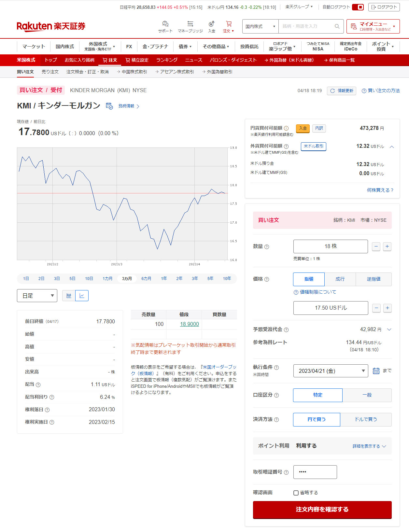Expand point usage details (詳細を表示する)

click(369, 446)
